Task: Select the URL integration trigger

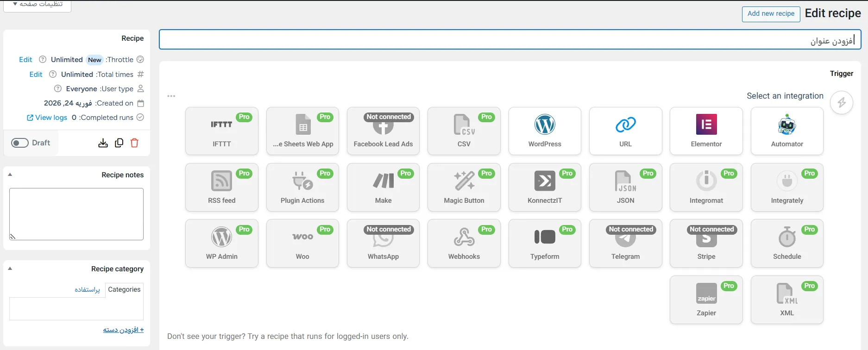Action: [x=625, y=131]
